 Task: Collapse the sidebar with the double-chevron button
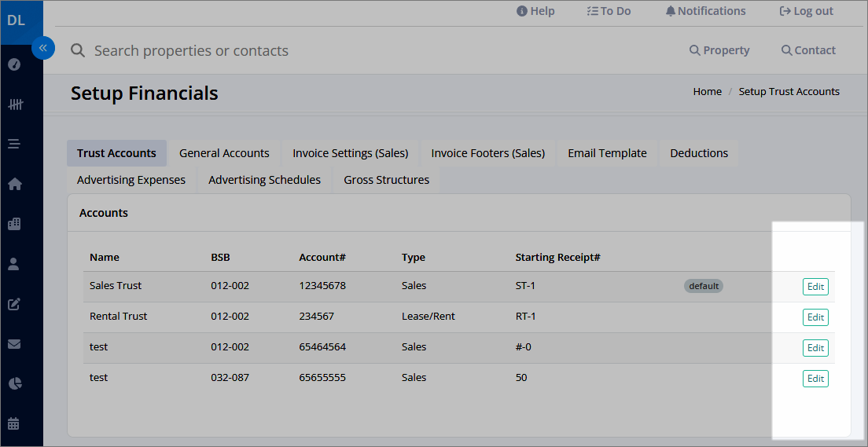pos(43,48)
